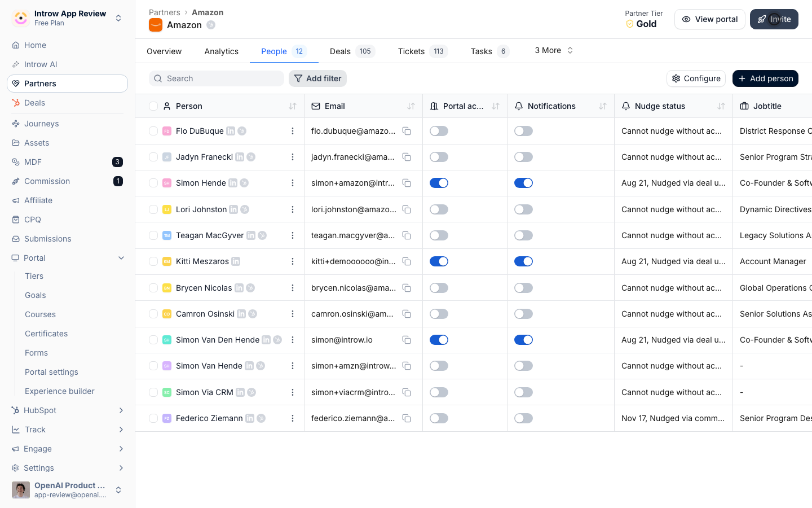Screen dimensions: 812x508
Task: Open row actions menu for Federico Ziemann
Action: tap(293, 418)
